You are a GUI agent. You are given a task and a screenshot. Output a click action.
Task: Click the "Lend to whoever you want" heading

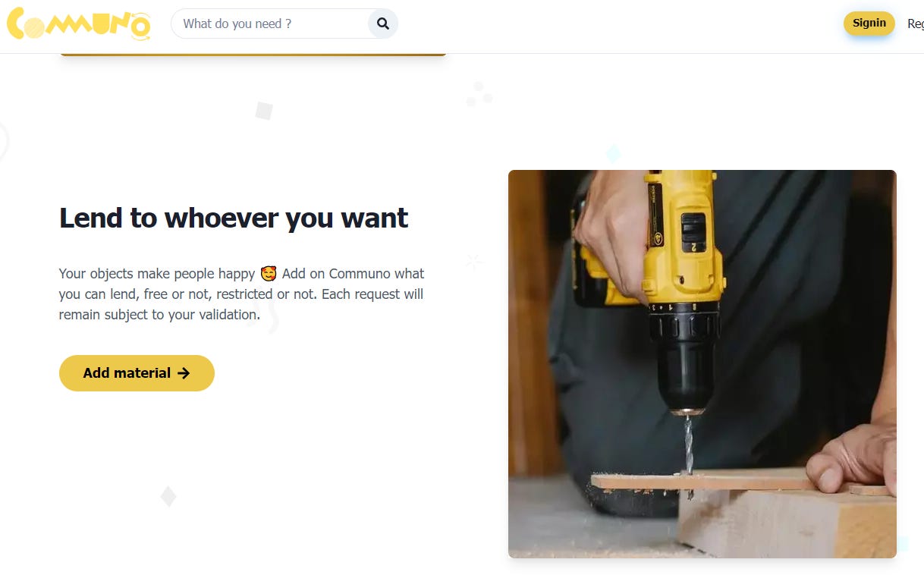(234, 218)
